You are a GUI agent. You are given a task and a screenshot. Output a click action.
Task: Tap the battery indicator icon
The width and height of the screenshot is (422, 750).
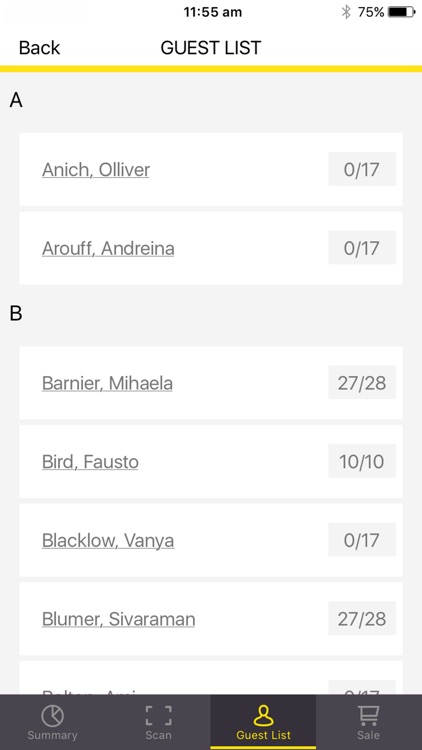point(402,12)
